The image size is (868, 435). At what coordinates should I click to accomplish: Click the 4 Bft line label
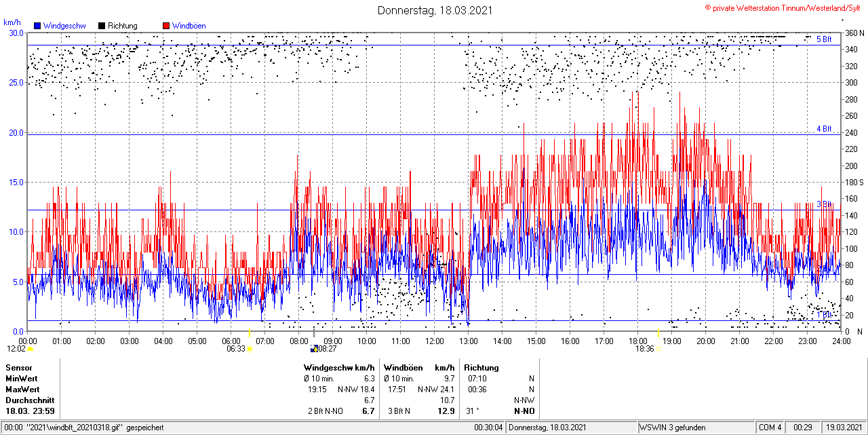[824, 128]
